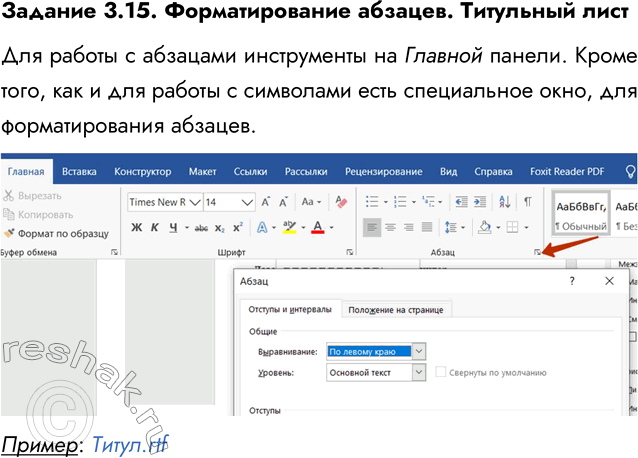Click the strikethrough abc icon

tap(201, 227)
